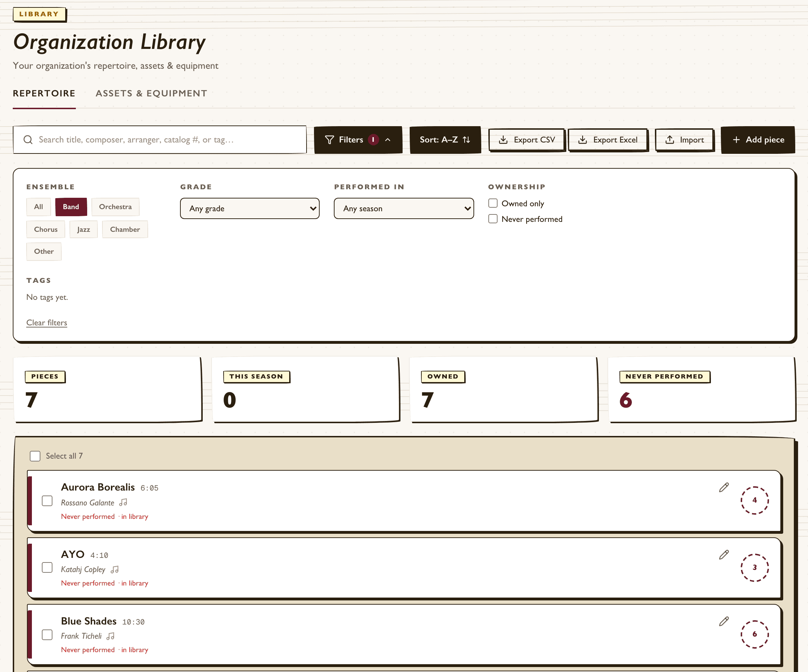The image size is (808, 672).
Task: Switch to Assets & Equipment tab
Action: point(151,93)
